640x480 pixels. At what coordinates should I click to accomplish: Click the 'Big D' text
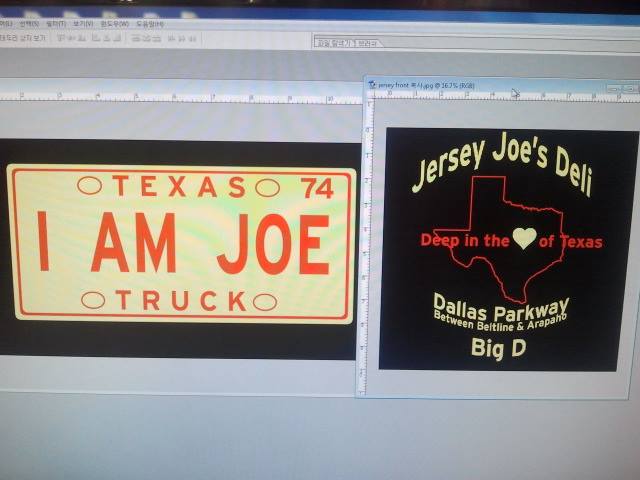click(x=498, y=348)
